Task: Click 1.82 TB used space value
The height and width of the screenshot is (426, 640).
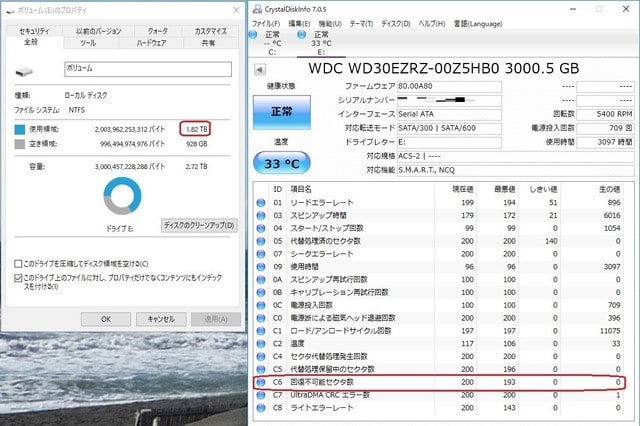Action: pyautogui.click(x=197, y=129)
